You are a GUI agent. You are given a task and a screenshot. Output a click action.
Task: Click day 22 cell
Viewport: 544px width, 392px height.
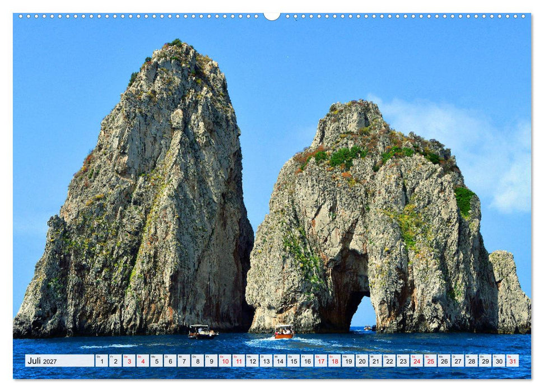coord(389,361)
